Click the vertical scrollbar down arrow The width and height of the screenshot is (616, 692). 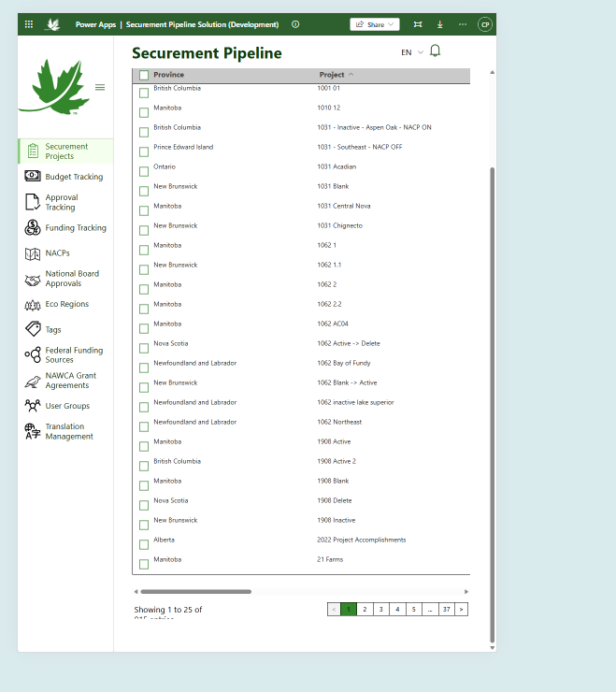coord(492,648)
